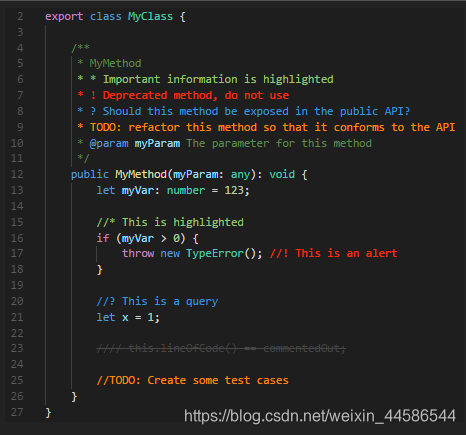466x435 pixels.
Task: Click the '/**' comment opener on line 4
Action: pos(80,48)
